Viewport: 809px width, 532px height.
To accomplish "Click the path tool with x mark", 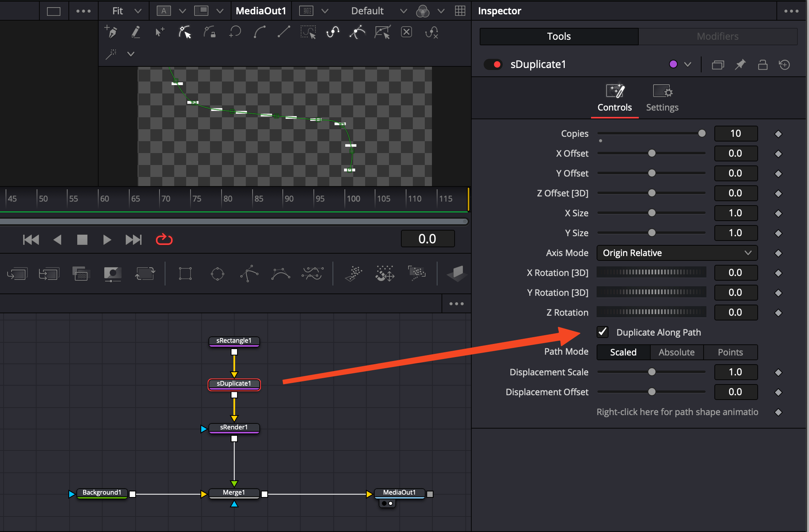I will coord(432,32).
